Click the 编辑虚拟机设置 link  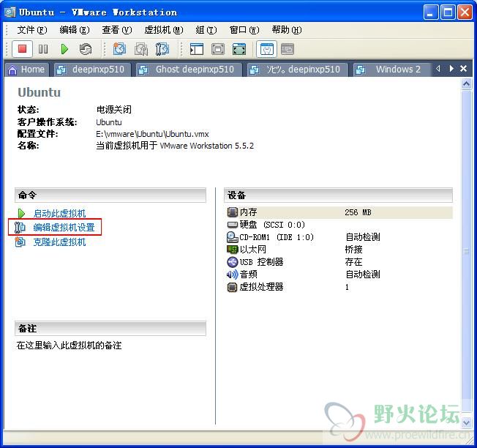64,228
